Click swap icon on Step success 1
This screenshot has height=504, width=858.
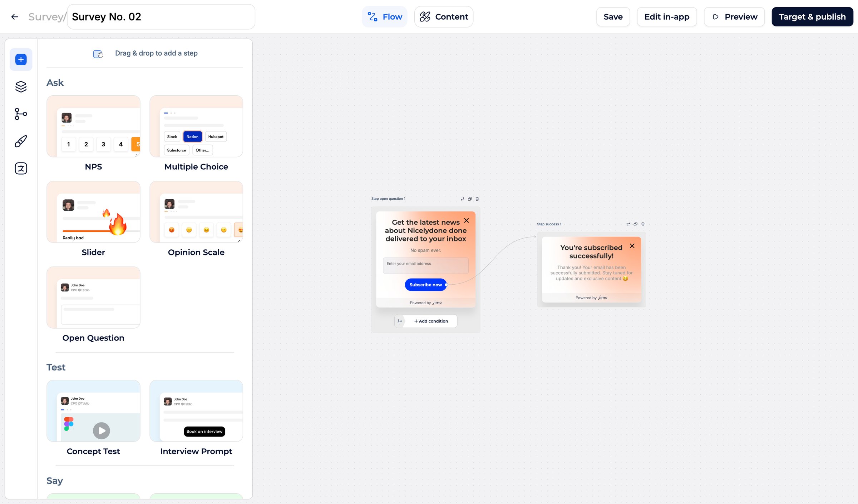coord(628,224)
